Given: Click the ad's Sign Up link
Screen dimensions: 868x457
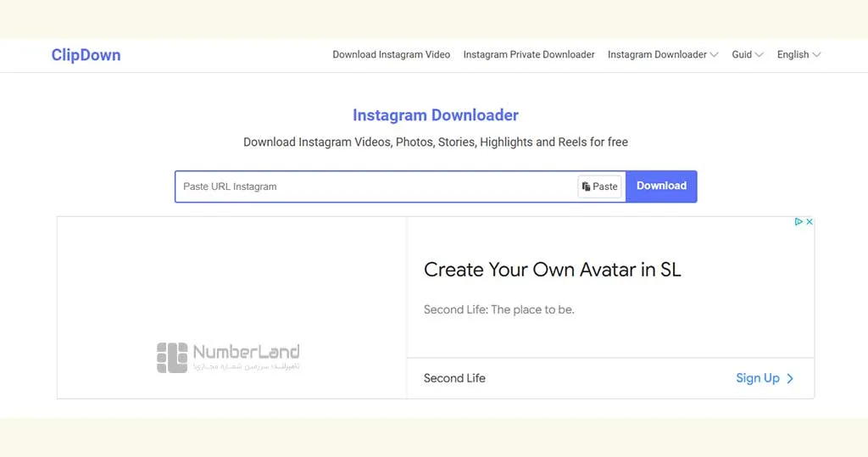Looking at the screenshot, I should point(765,378).
